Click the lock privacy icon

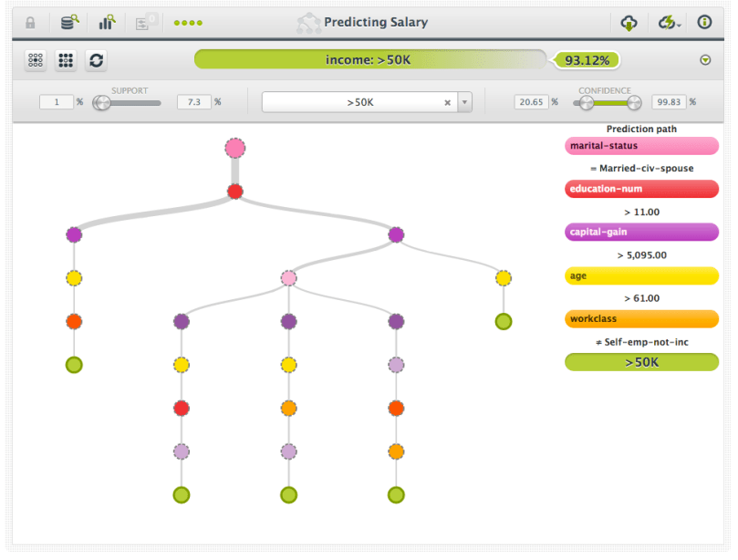[x=30, y=22]
